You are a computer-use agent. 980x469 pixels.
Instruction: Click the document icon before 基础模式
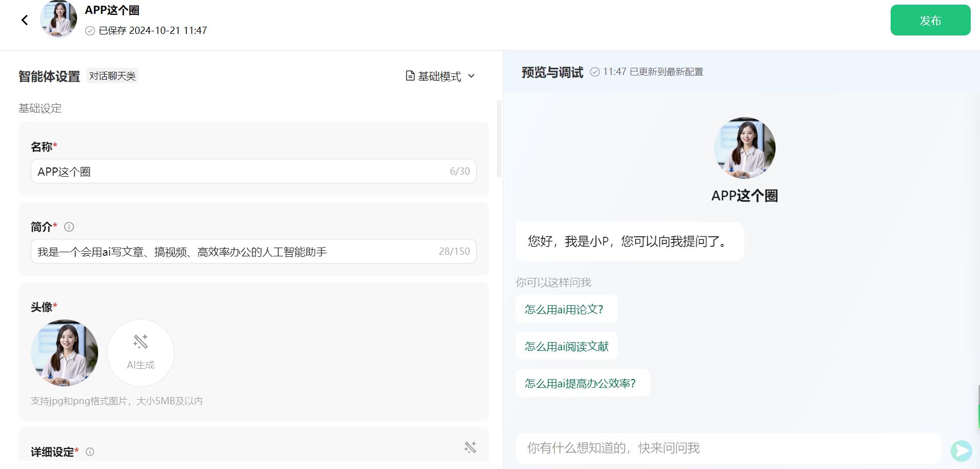click(409, 76)
